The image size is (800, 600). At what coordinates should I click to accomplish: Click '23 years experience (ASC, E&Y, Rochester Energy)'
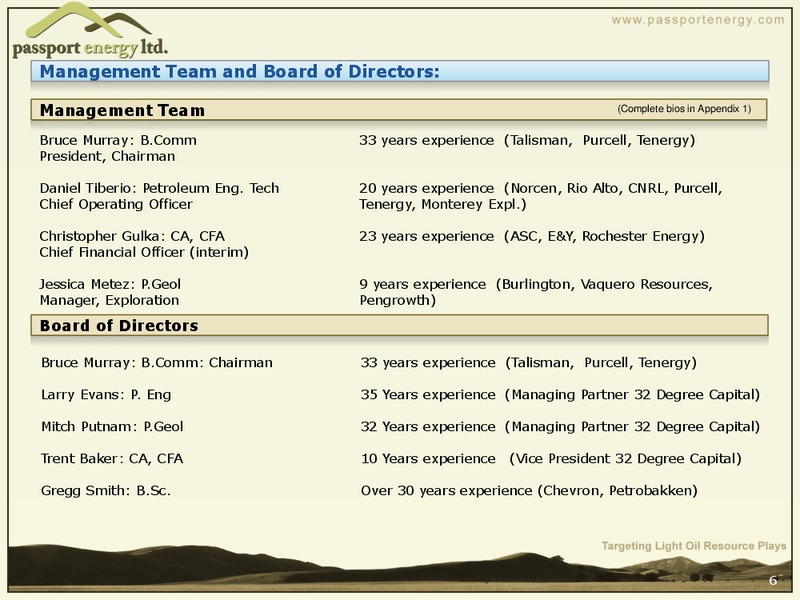click(532, 236)
